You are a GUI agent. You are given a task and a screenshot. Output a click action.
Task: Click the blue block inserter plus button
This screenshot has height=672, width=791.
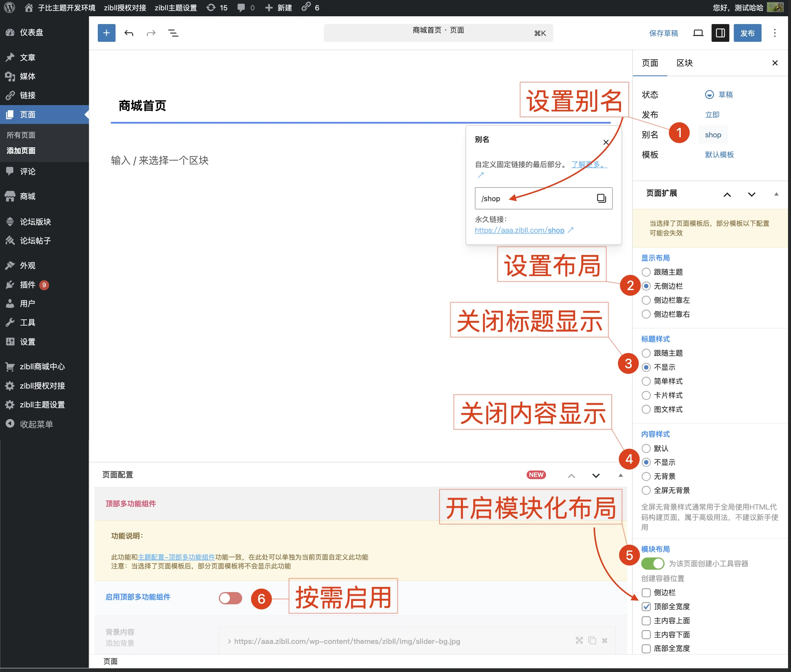(106, 33)
